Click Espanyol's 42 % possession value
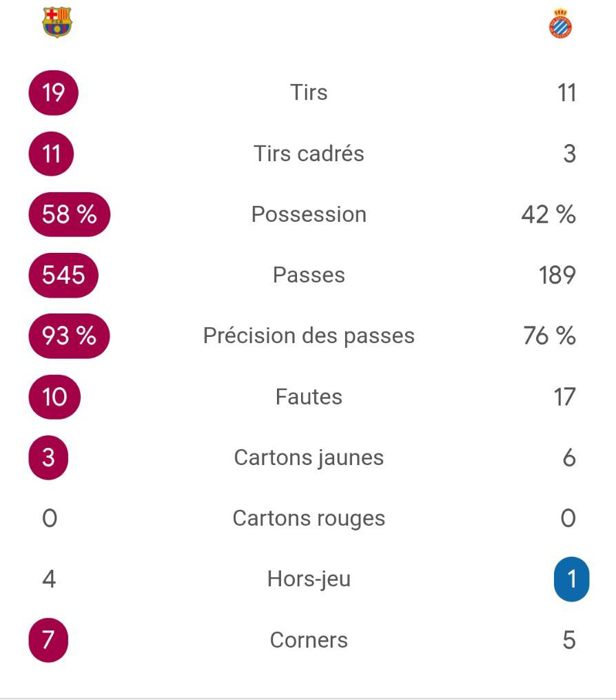The height and width of the screenshot is (700, 616). (x=548, y=214)
